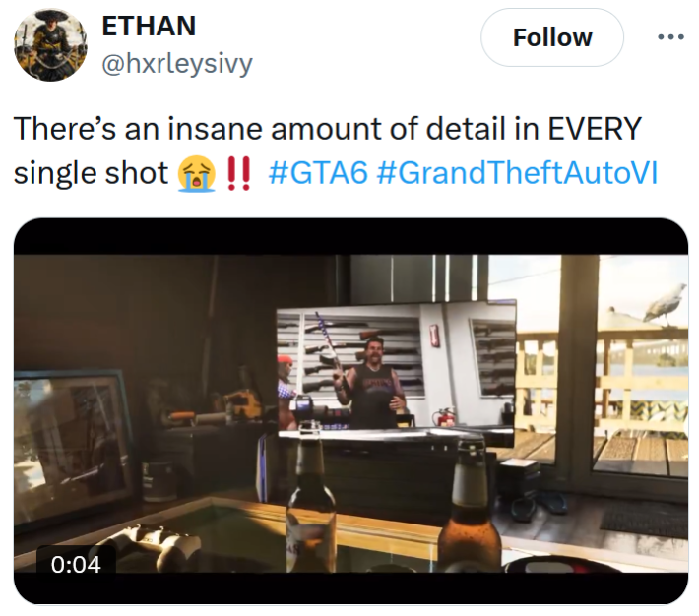Click the crying face emoji
The width and height of the screenshot is (699, 616).
coord(197,174)
